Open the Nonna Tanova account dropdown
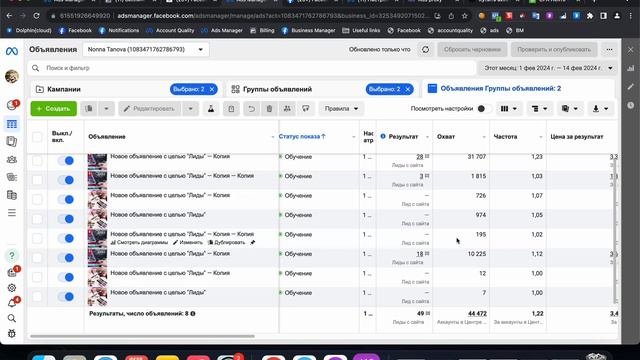The height and width of the screenshot is (360, 640). point(146,49)
